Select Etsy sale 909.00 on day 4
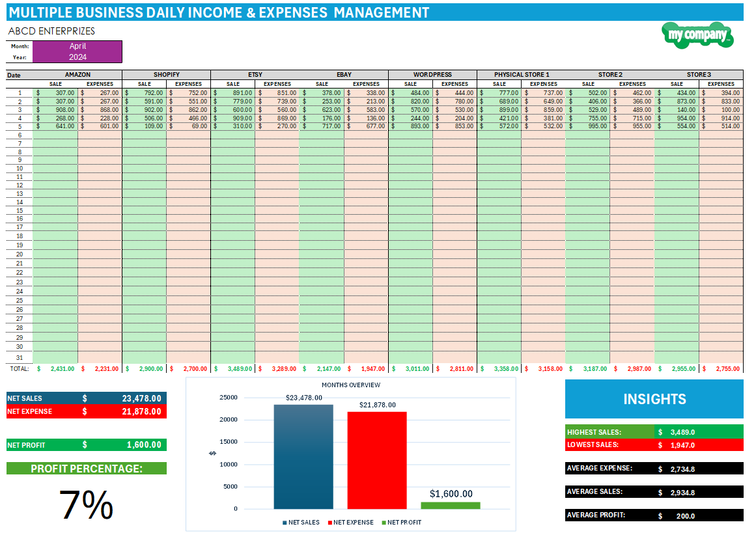Viewport: 756px width, 533px height. [233, 118]
